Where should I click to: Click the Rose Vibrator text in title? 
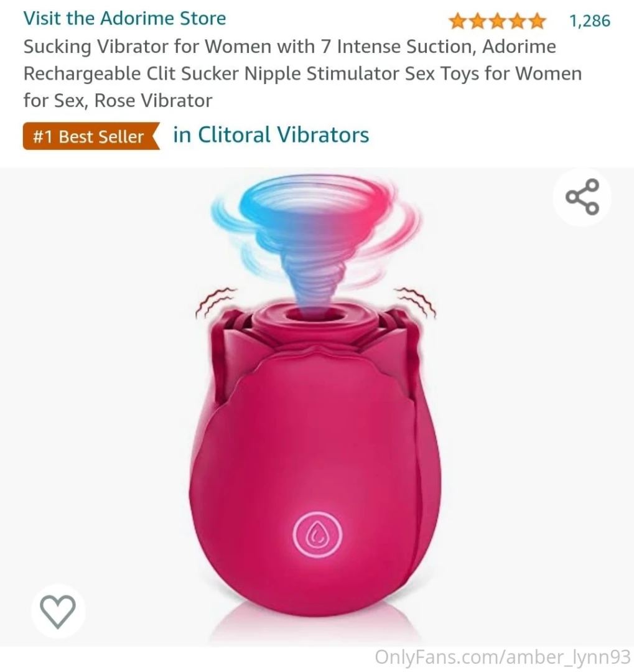[x=153, y=100]
